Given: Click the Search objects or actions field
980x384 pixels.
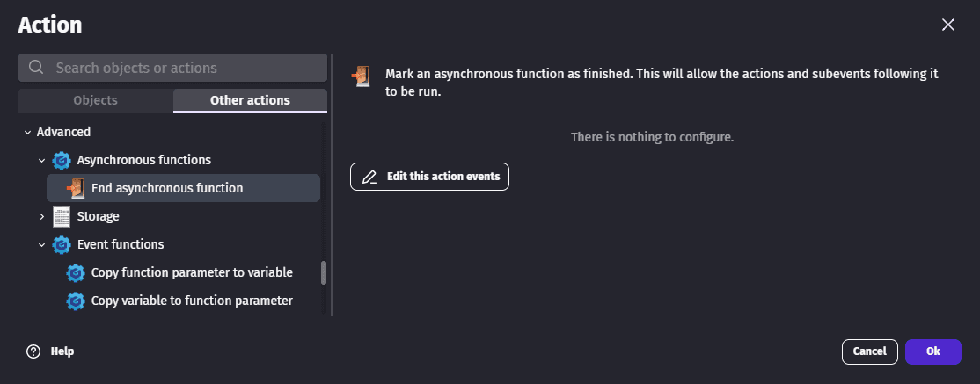Looking at the screenshot, I should (185, 68).
